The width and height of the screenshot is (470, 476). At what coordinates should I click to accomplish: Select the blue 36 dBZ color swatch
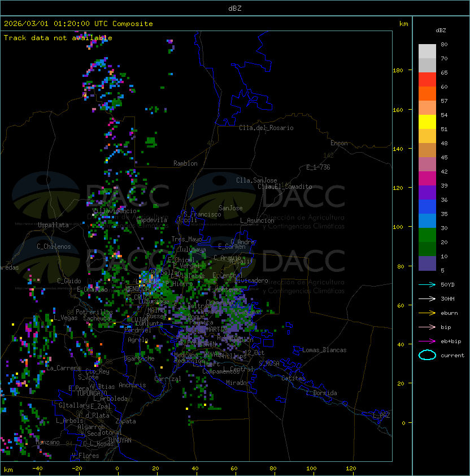[427, 207]
